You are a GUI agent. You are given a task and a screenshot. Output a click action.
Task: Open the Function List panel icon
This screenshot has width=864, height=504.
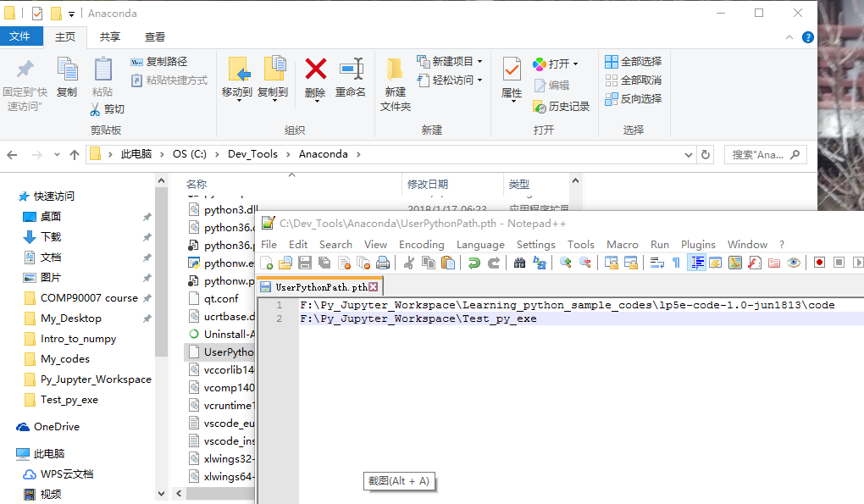(x=755, y=263)
